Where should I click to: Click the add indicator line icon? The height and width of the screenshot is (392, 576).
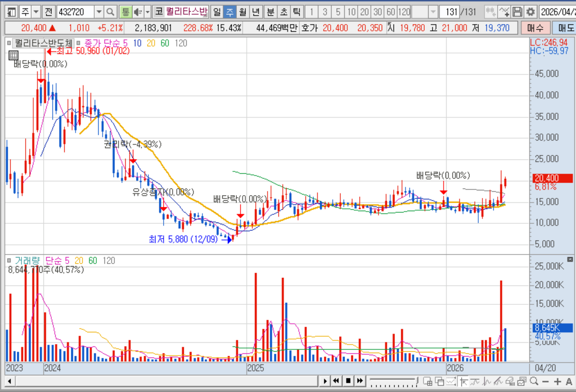point(504,12)
